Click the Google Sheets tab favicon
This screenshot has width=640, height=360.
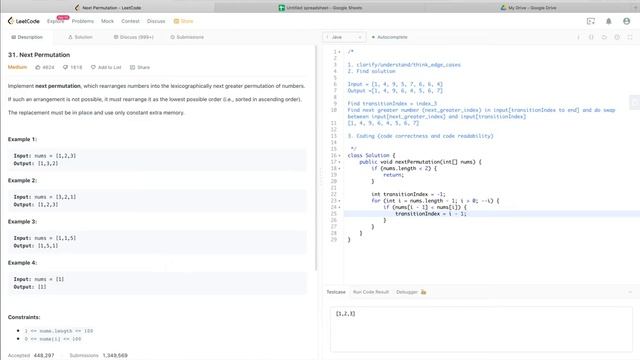pyautogui.click(x=282, y=8)
